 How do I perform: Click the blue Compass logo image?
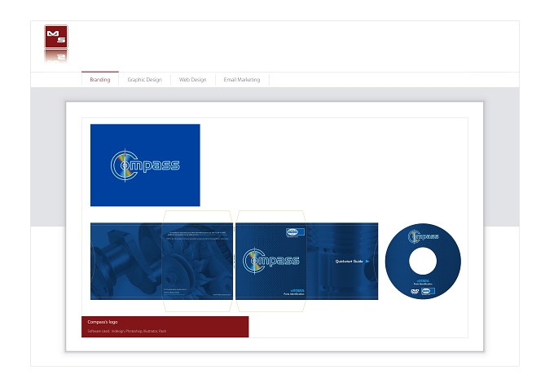(x=145, y=165)
